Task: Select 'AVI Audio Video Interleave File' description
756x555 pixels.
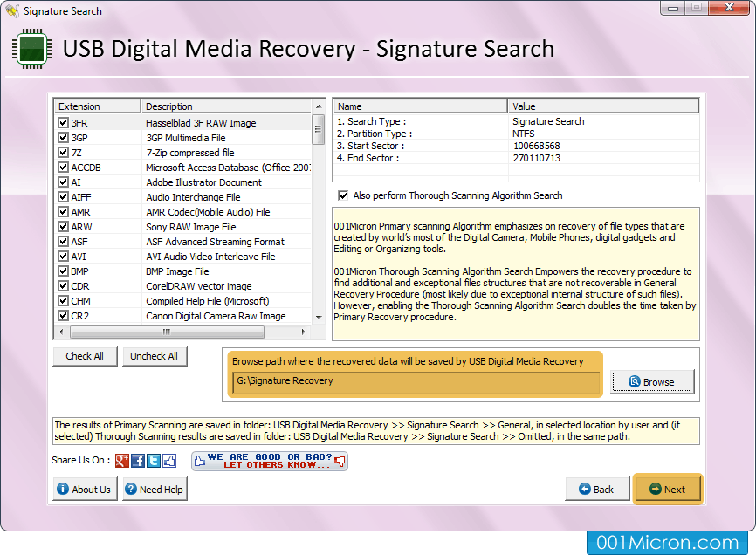Action: 210,257
